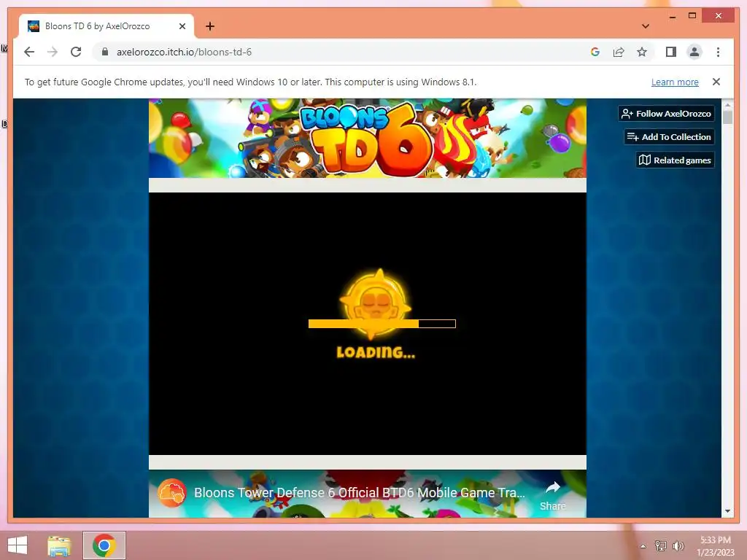The height and width of the screenshot is (560, 747).
Task: Click the game loading progress bar
Action: tap(382, 324)
